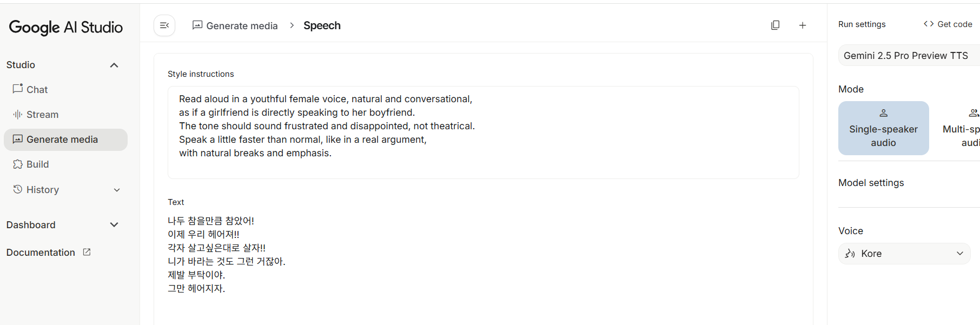The height and width of the screenshot is (325, 980).
Task: Collapse the Studio section chevron
Action: 114,65
